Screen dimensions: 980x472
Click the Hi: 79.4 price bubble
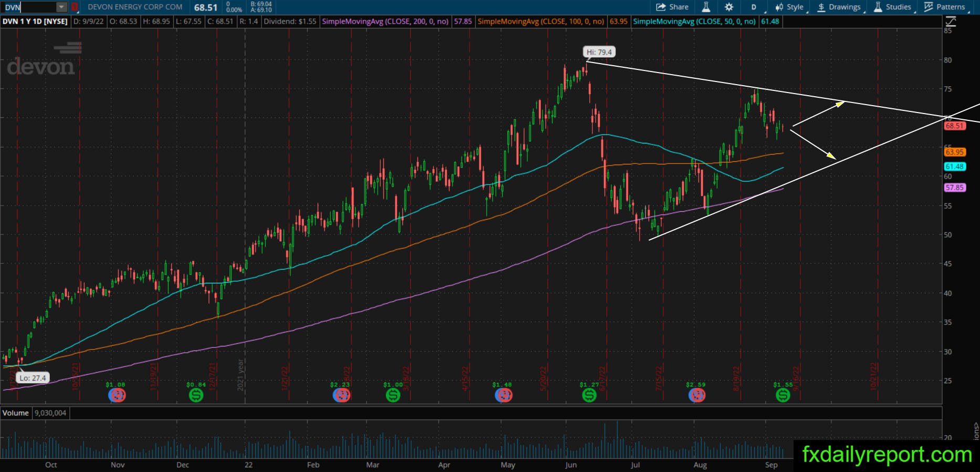pos(599,52)
